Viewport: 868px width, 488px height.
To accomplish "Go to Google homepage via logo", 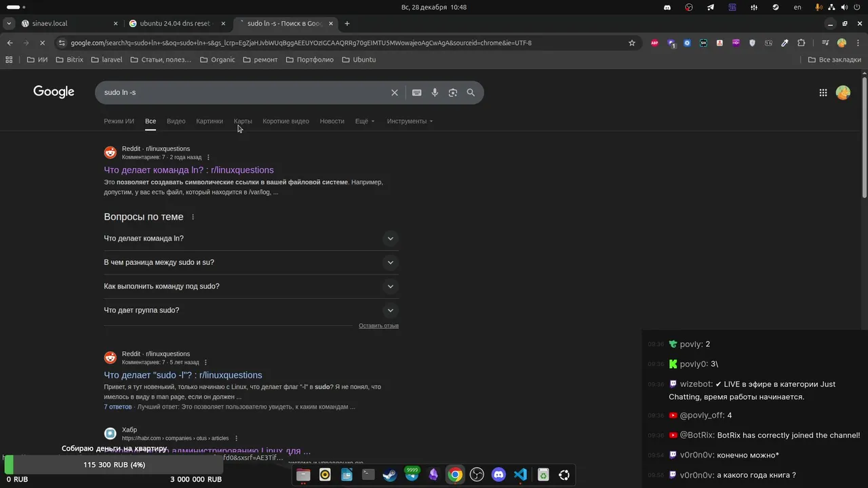I will 54,92.
